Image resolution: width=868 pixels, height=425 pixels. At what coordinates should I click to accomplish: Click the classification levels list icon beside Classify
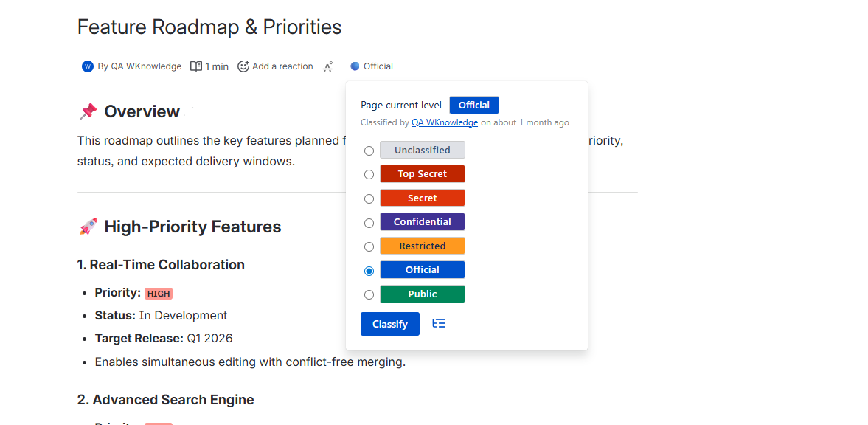439,323
